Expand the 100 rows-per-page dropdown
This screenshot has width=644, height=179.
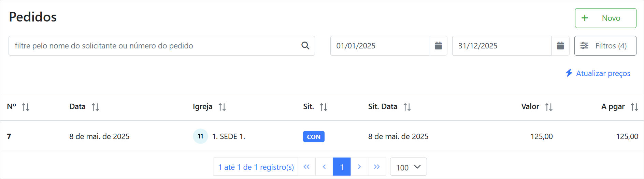tap(408, 167)
